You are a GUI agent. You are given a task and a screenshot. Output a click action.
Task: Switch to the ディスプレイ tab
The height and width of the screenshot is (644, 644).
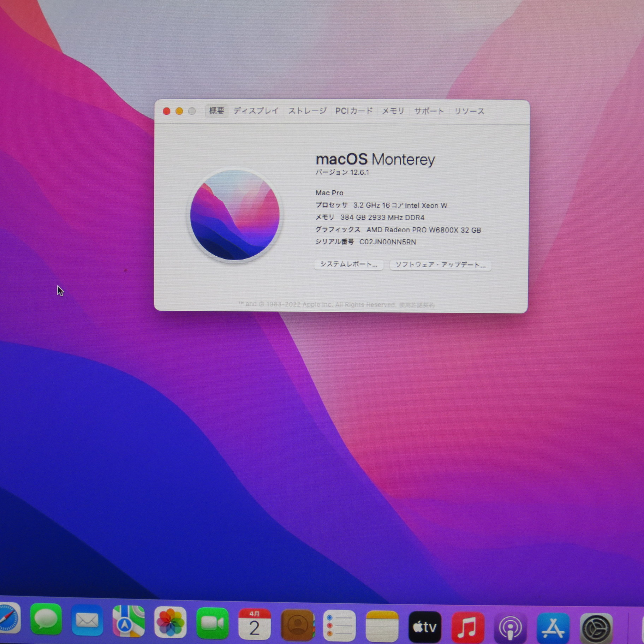256,111
